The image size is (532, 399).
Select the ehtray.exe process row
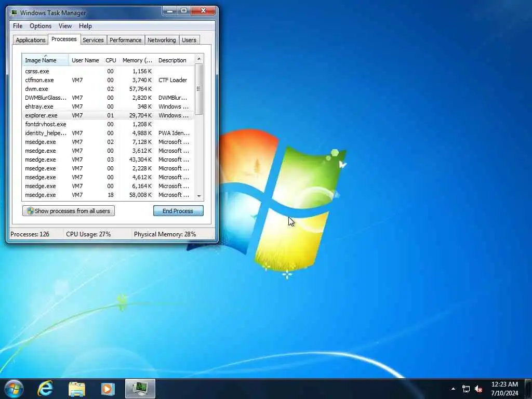(x=108, y=107)
